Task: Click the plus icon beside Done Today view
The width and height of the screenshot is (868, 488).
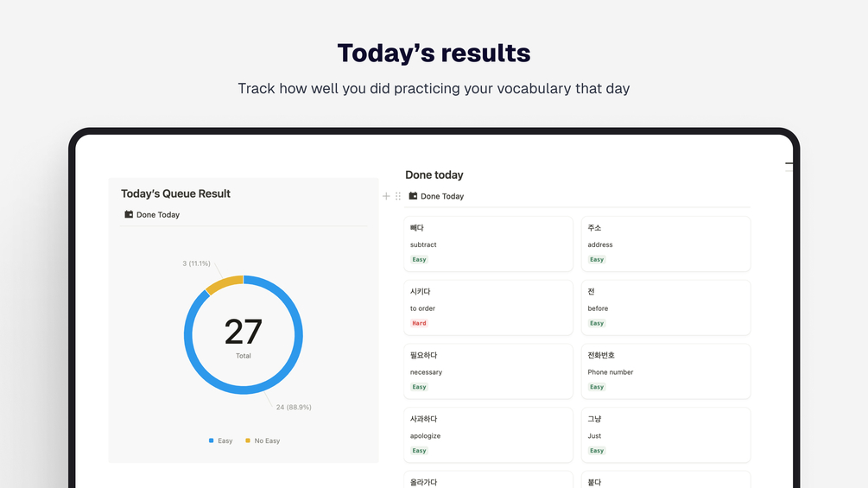Action: coord(386,196)
